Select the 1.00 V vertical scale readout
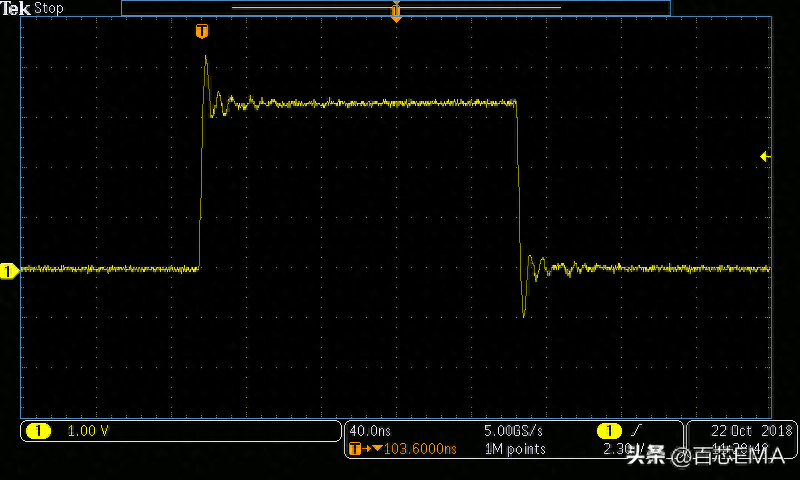Screen dimensions: 800x480 (x=88, y=431)
